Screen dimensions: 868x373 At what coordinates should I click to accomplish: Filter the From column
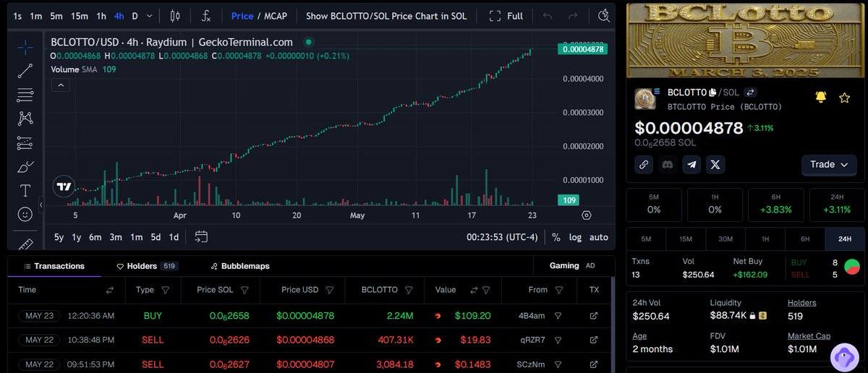tap(559, 290)
